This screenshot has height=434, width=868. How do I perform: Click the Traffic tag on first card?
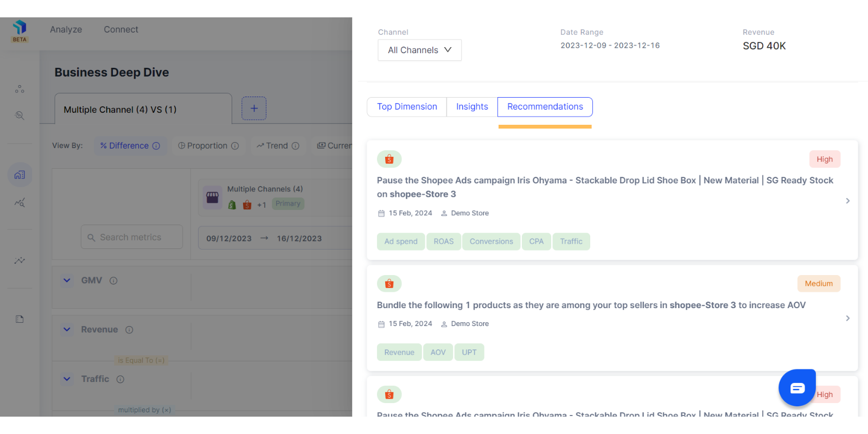click(571, 241)
